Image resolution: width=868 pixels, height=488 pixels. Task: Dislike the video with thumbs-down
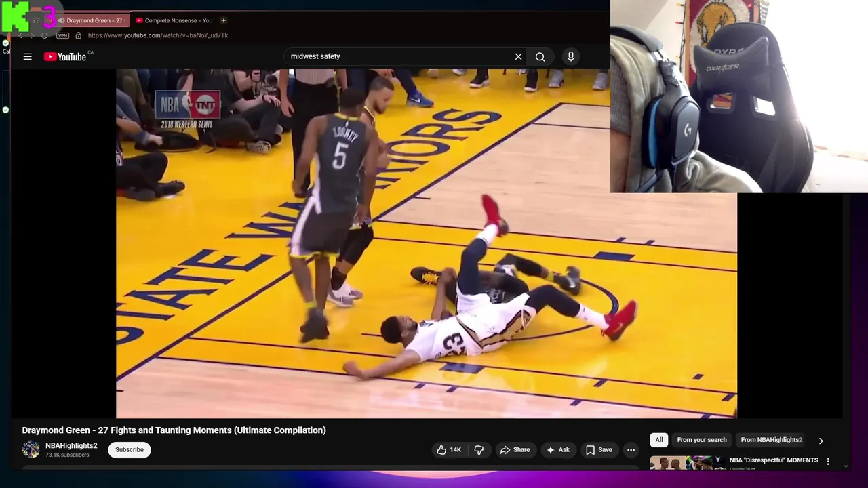coord(479,450)
